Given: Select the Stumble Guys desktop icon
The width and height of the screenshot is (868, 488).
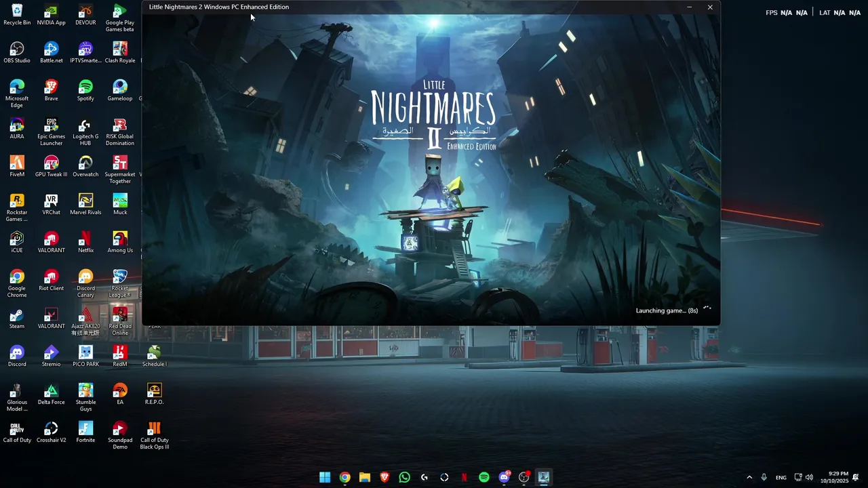Looking at the screenshot, I should pos(85,398).
